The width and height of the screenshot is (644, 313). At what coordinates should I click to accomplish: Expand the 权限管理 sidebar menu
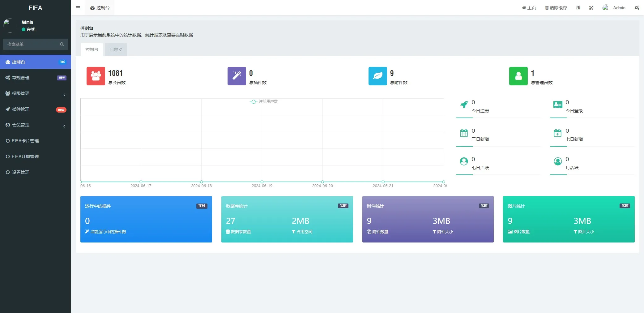click(36, 93)
